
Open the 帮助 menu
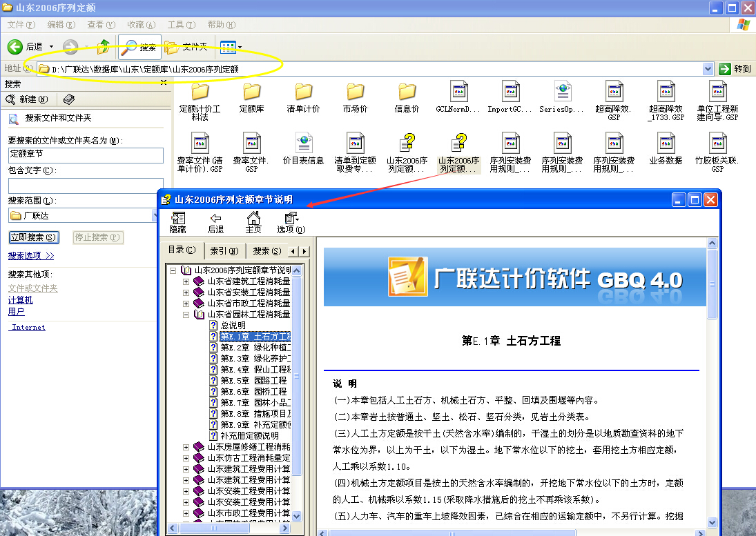tap(222, 25)
